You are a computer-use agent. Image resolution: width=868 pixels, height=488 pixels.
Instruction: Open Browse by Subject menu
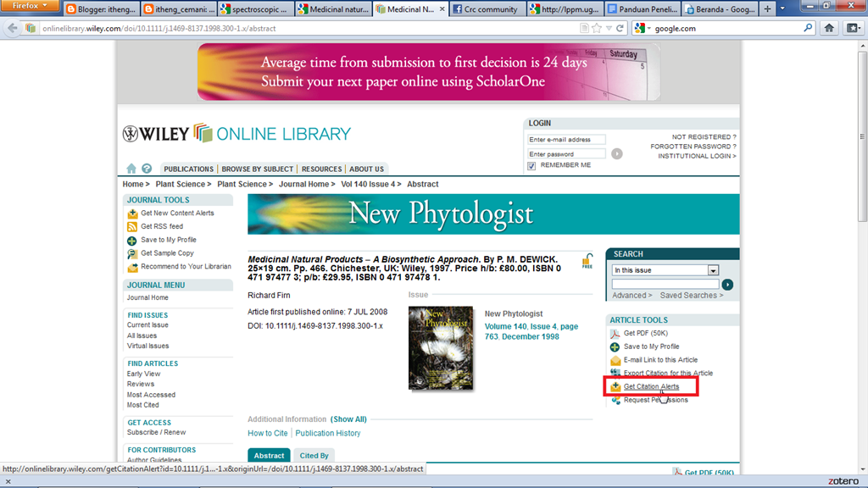258,169
